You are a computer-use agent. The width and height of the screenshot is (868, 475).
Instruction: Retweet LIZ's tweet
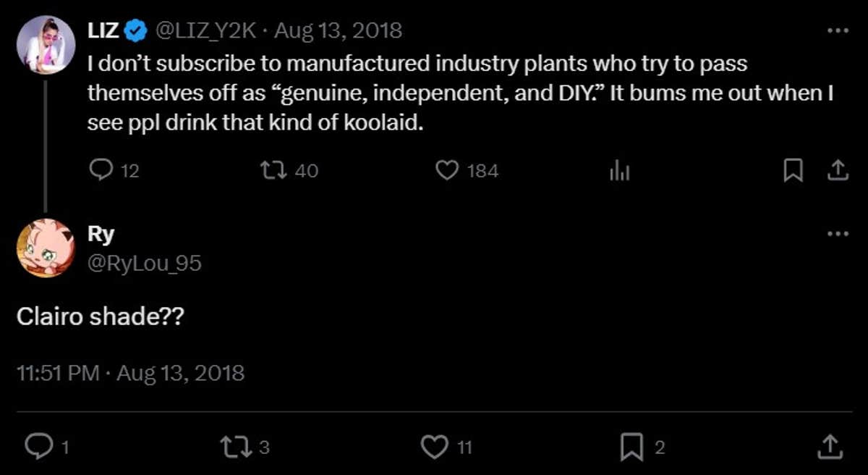(274, 170)
